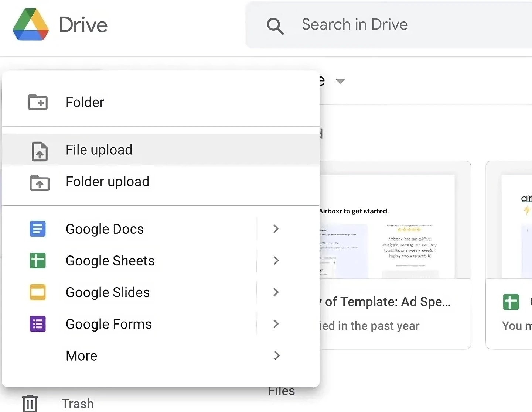
Task: Select the File upload icon
Action: pyautogui.click(x=39, y=151)
